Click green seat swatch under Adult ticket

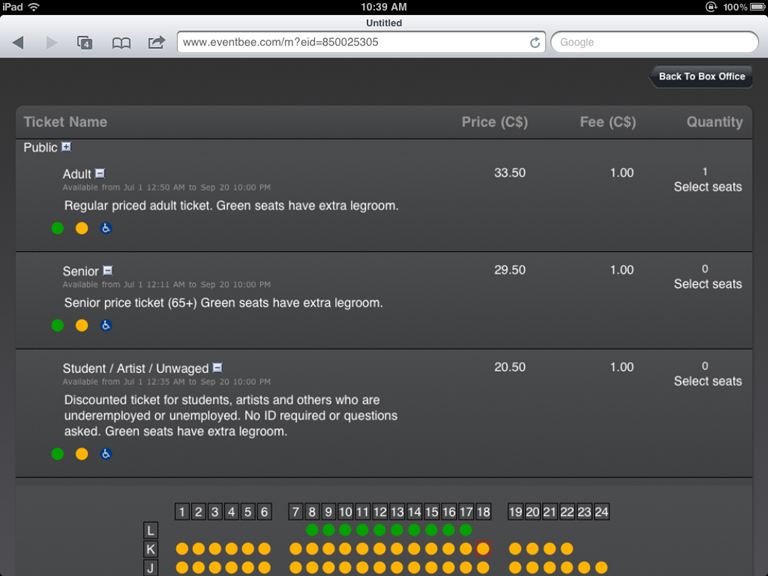pos(58,228)
